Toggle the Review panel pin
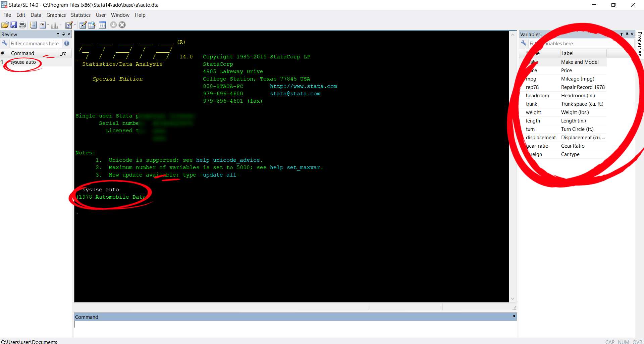Image resolution: width=644 pixels, height=344 pixels. click(x=63, y=34)
